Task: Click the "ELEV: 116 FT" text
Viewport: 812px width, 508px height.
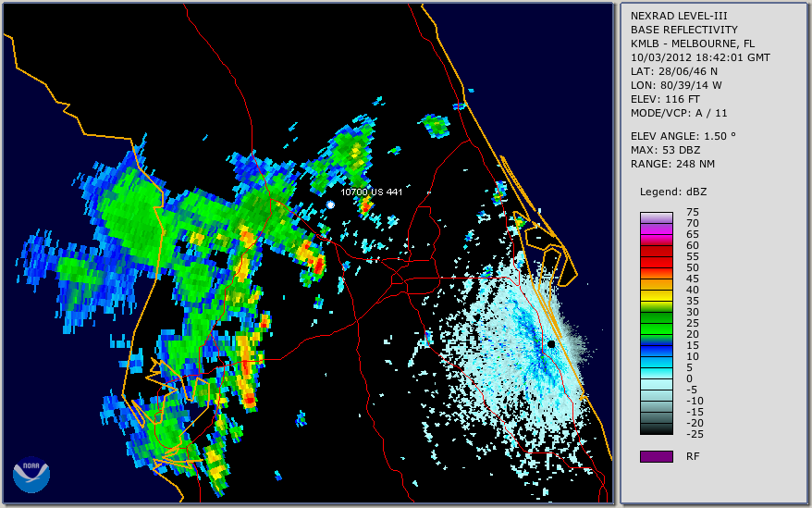Action: point(665,99)
